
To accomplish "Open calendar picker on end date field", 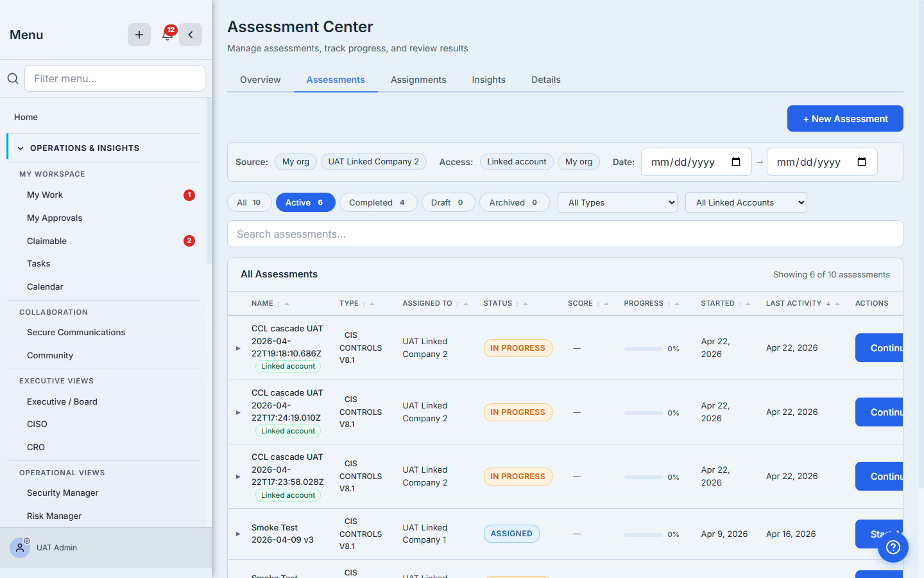I will click(x=862, y=162).
